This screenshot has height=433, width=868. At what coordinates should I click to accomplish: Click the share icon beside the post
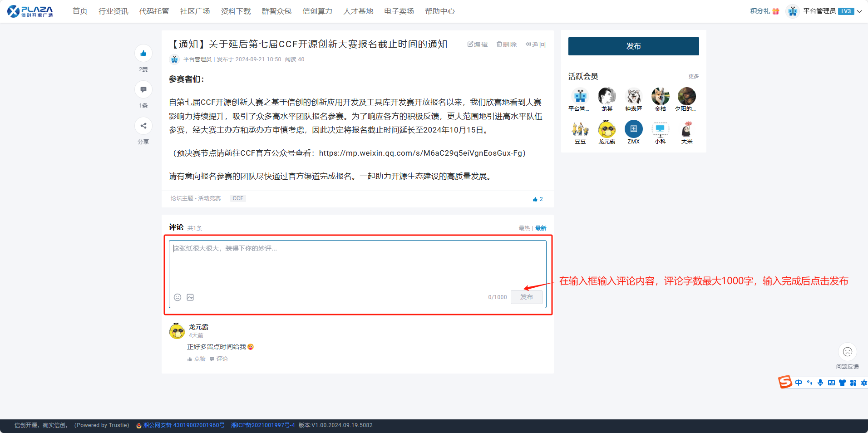(x=143, y=126)
